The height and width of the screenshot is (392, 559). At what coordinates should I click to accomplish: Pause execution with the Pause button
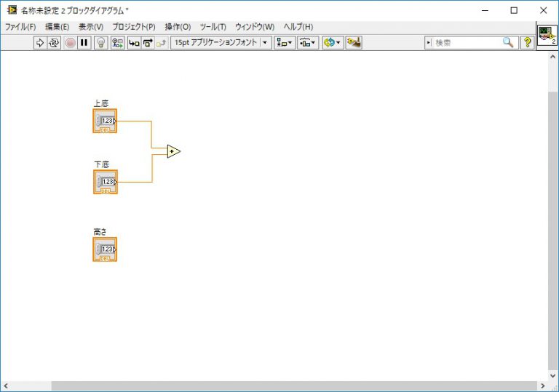pyautogui.click(x=84, y=42)
